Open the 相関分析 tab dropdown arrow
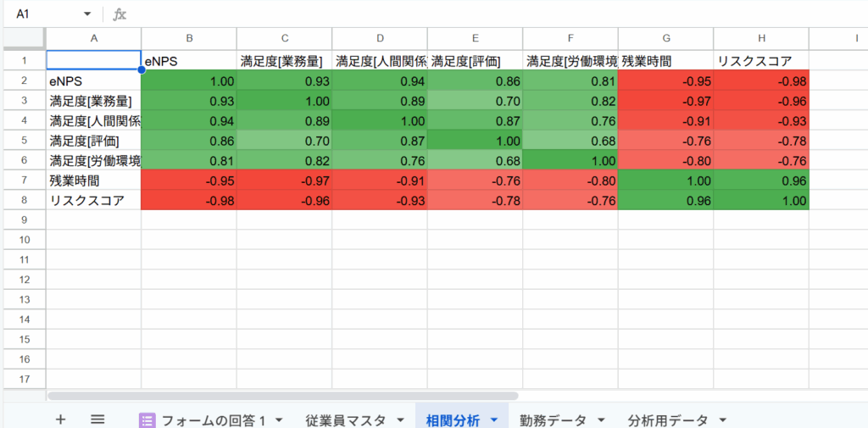 [494, 420]
